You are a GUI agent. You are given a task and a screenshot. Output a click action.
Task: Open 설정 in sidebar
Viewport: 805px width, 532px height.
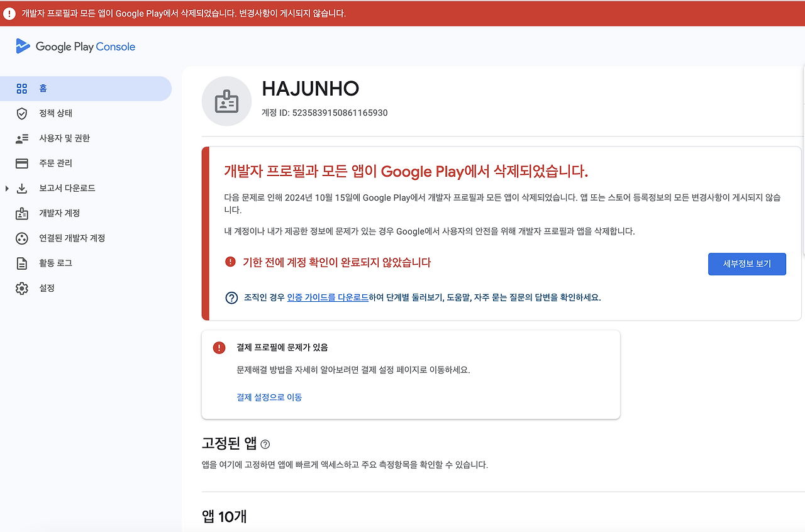pos(86,288)
